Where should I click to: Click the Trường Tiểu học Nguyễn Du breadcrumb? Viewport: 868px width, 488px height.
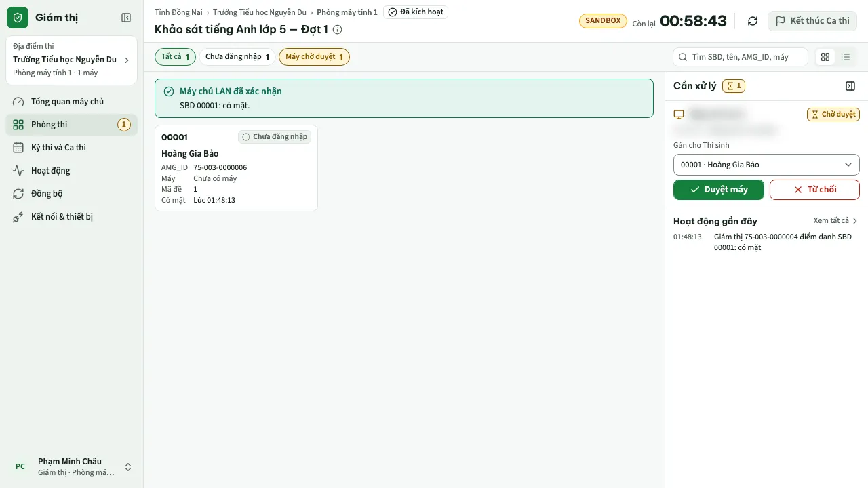pyautogui.click(x=260, y=12)
